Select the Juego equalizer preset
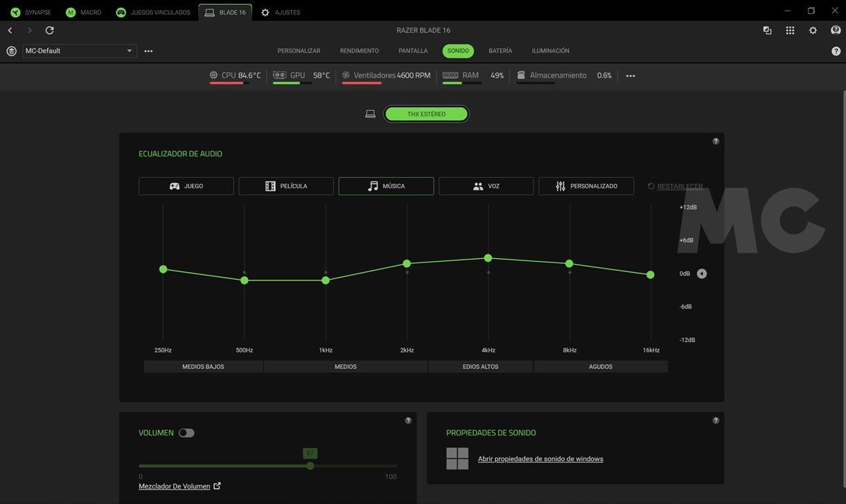 [x=186, y=186]
